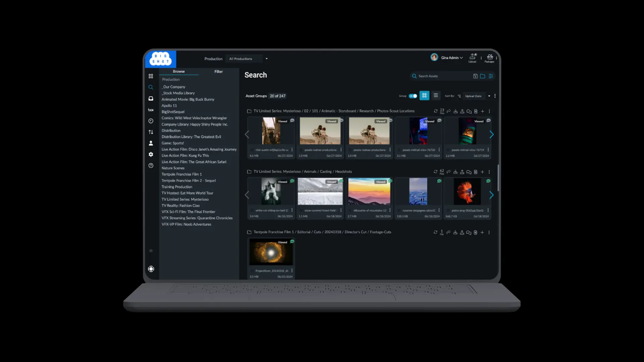
Task: Expand the Gina Admin user menu
Action: pyautogui.click(x=451, y=58)
